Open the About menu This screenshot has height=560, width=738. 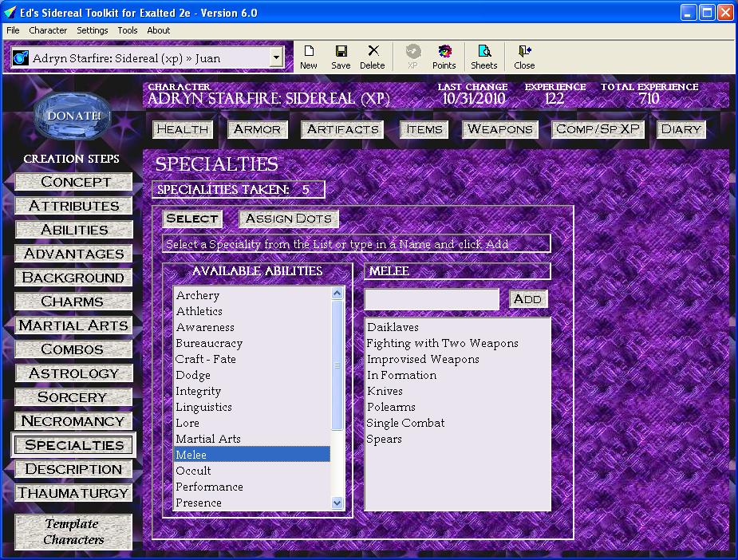(x=158, y=30)
